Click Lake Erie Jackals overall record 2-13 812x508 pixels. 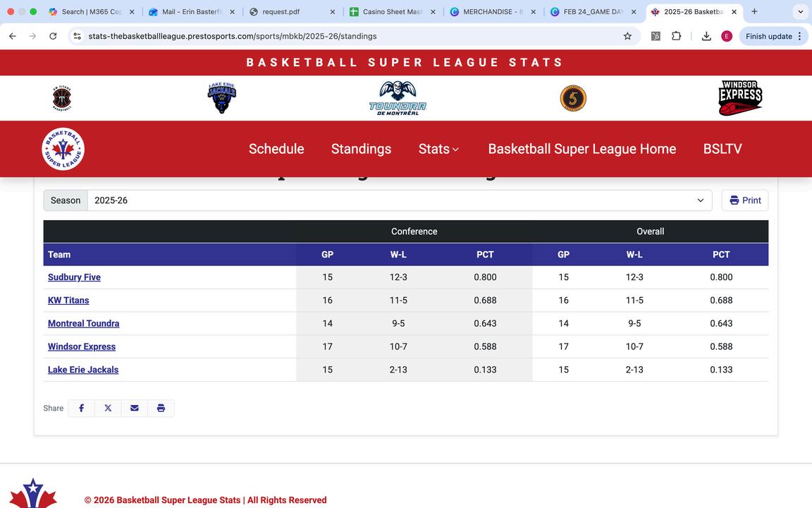634,370
